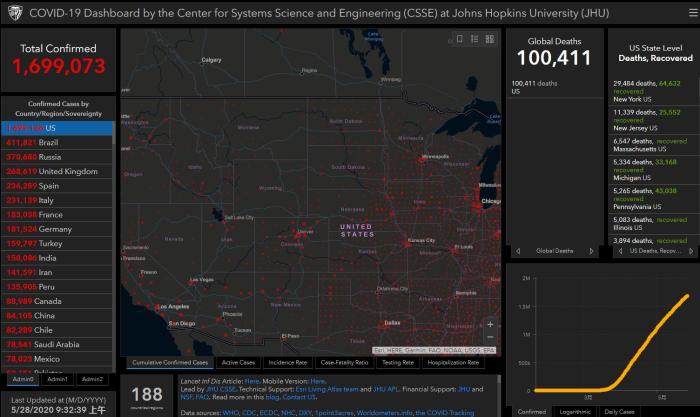Open the Contact US link
Screen dimensions: 700x417
point(299,397)
